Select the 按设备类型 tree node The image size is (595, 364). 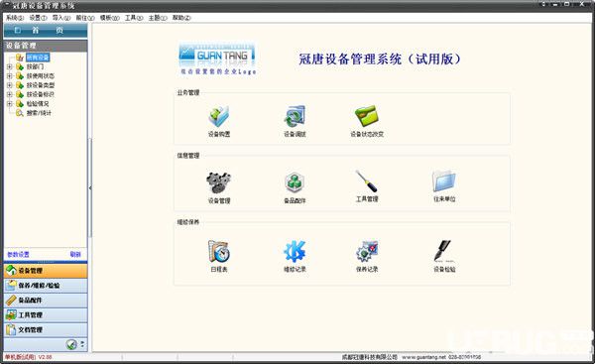[x=41, y=85]
